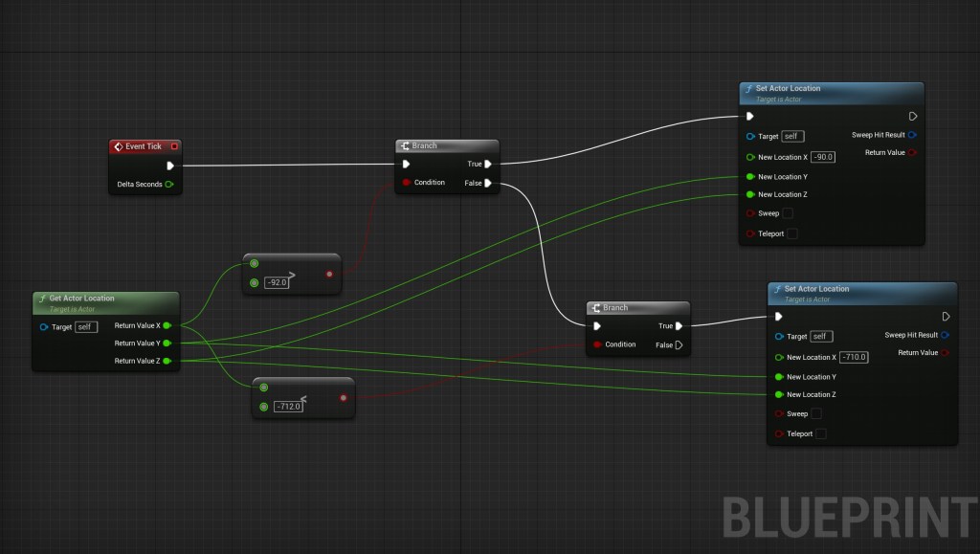
Task: Select the Get Actor Location node title
Action: (x=81, y=299)
